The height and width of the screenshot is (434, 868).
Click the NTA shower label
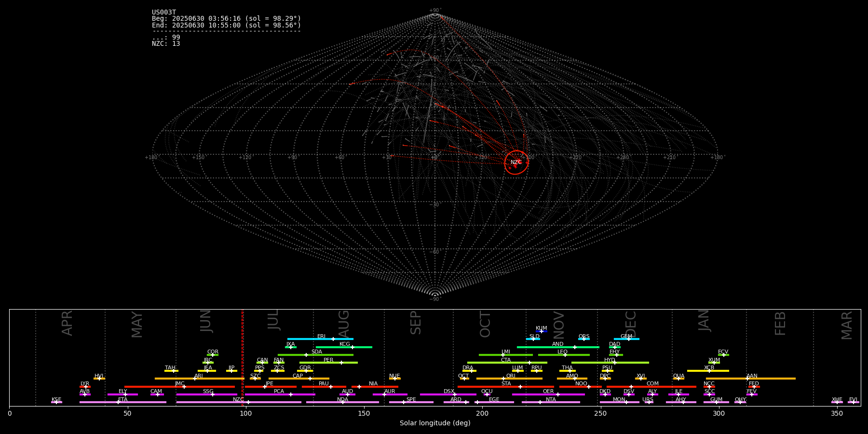pos(551,400)
